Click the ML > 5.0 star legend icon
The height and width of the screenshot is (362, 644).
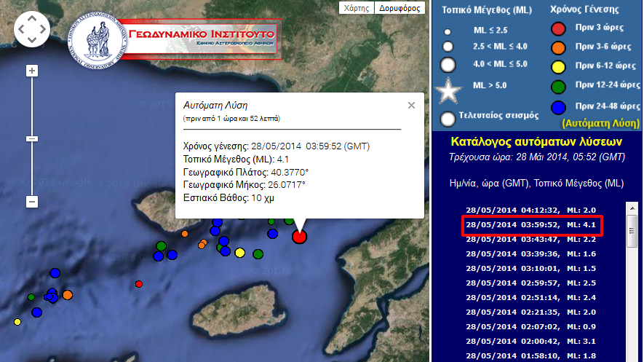point(448,90)
